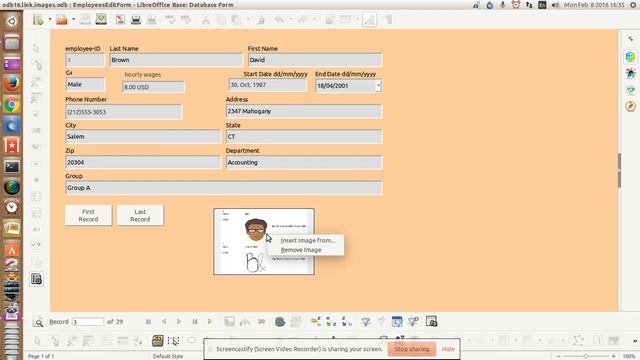640x360 pixels.
Task: Open Terminal from the Ubuntu launcher
Action: 12,167
